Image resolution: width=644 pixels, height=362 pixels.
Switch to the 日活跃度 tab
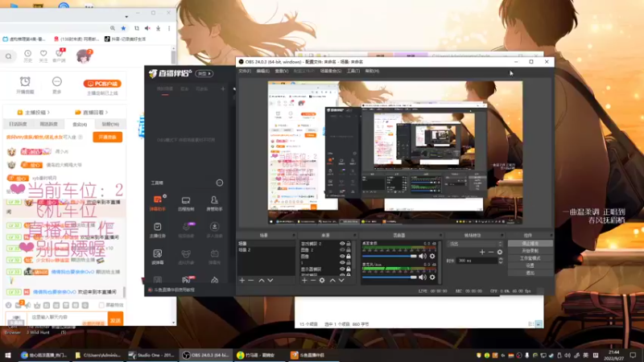[18, 124]
